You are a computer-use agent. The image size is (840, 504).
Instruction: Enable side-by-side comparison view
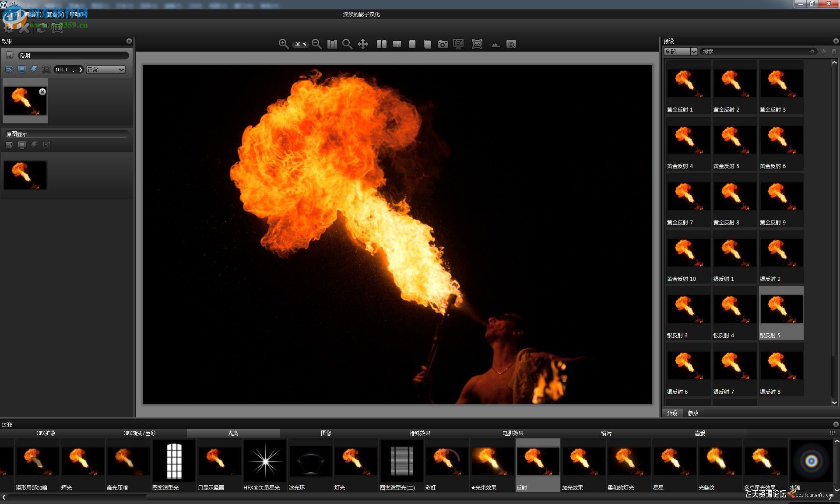coord(381,44)
